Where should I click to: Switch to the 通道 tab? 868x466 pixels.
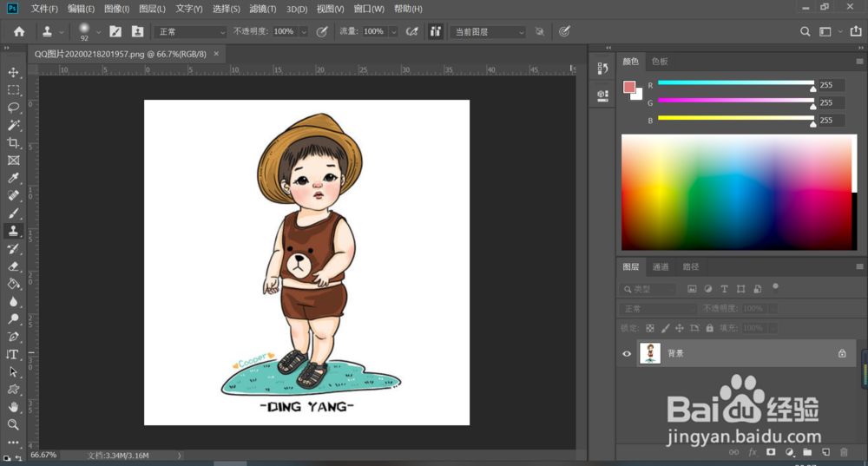661,266
